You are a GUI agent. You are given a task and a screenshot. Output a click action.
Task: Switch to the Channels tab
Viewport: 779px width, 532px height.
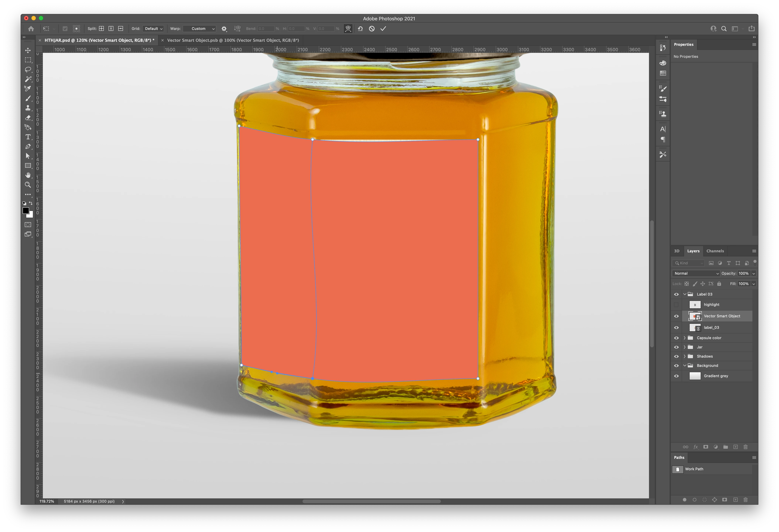pos(715,251)
